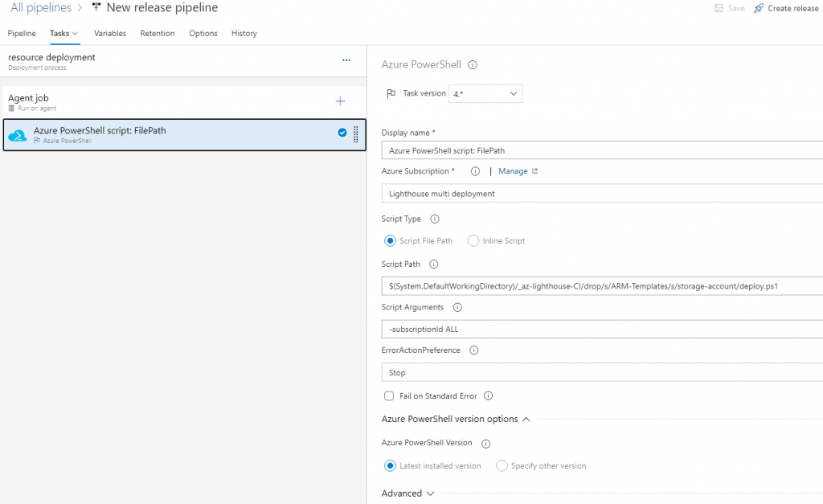823x504 pixels.
Task: Open the resource deployment ellipsis menu
Action: pyautogui.click(x=346, y=60)
